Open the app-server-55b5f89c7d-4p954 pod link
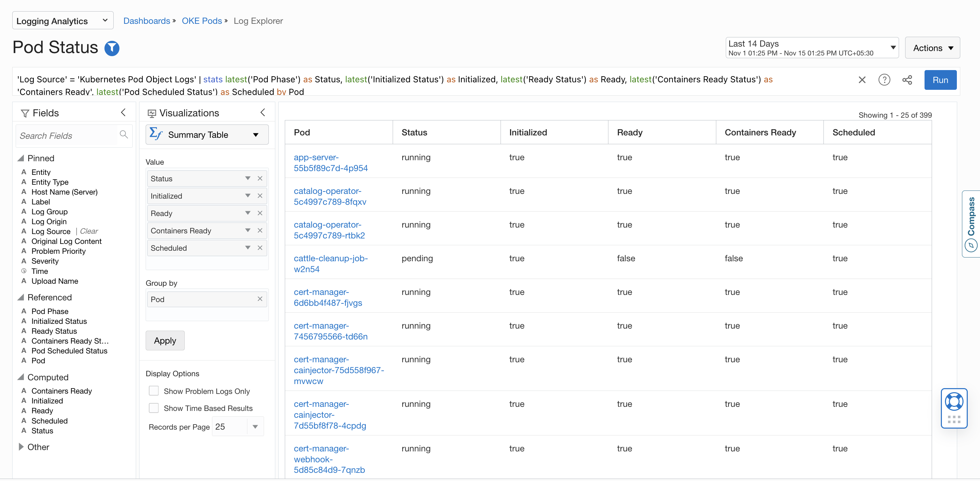Viewport: 980px width, 481px height. pyautogui.click(x=331, y=162)
